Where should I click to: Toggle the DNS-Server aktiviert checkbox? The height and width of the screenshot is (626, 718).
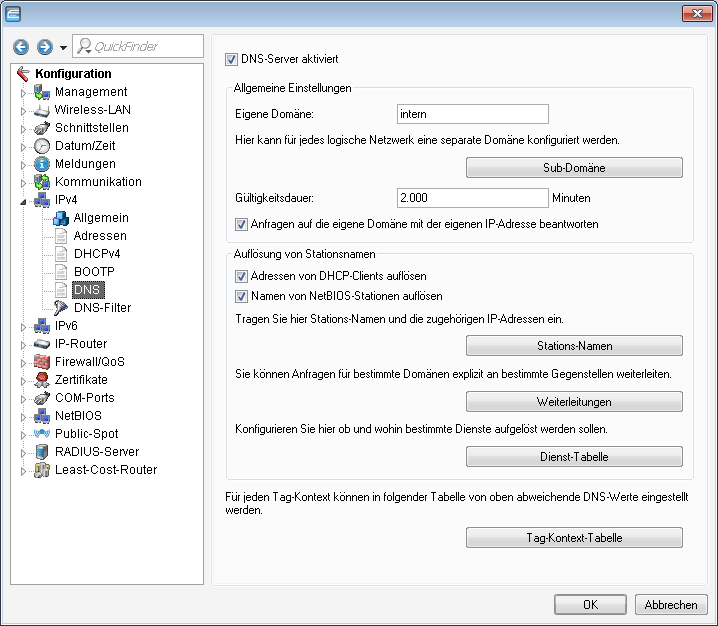click(232, 60)
